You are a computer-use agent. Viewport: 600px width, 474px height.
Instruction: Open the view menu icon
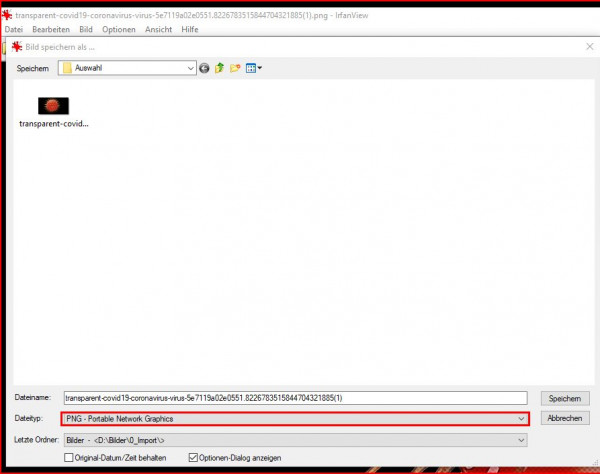[x=253, y=68]
